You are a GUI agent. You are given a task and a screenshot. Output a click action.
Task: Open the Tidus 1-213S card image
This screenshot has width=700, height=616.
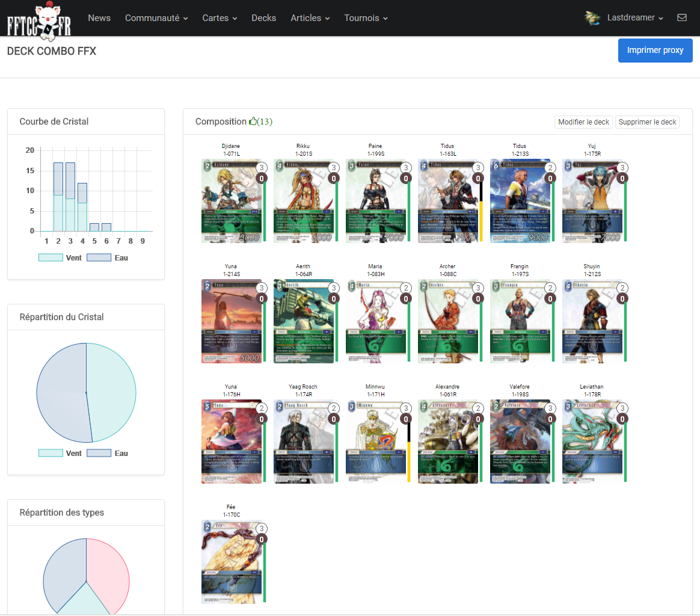coord(520,200)
